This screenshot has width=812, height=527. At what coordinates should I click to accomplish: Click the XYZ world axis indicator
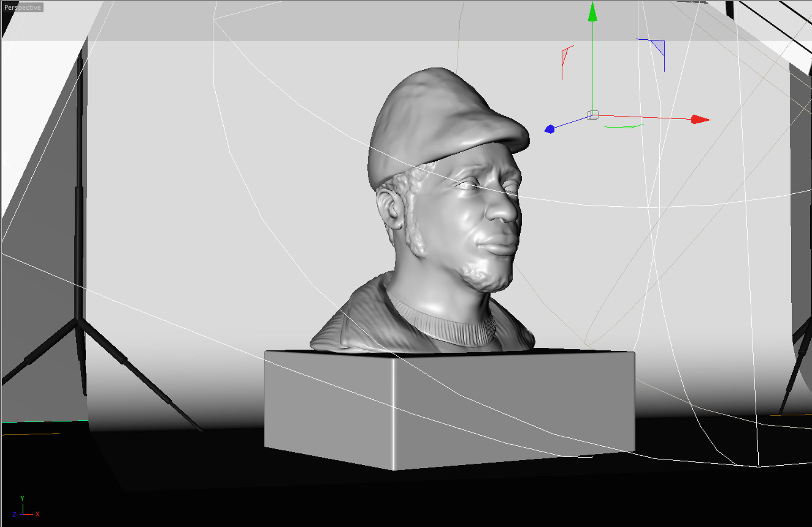click(x=25, y=507)
